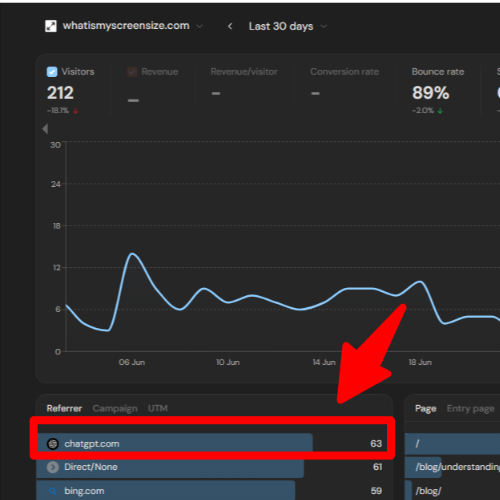
Task: Click the -2.0% bounce rate change indicator
Action: (427, 111)
